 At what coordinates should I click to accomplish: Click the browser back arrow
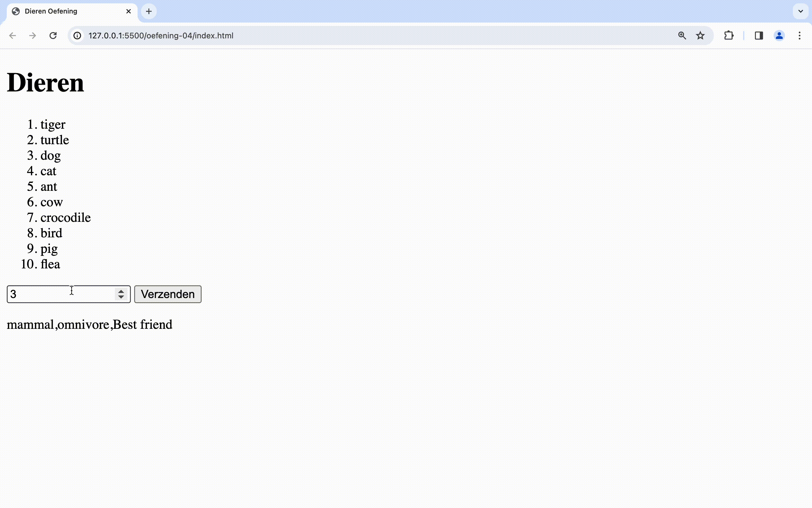click(x=12, y=36)
